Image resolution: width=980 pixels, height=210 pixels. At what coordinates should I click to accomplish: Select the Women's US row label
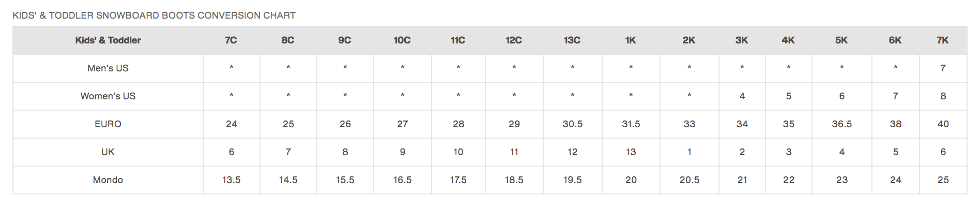108,96
